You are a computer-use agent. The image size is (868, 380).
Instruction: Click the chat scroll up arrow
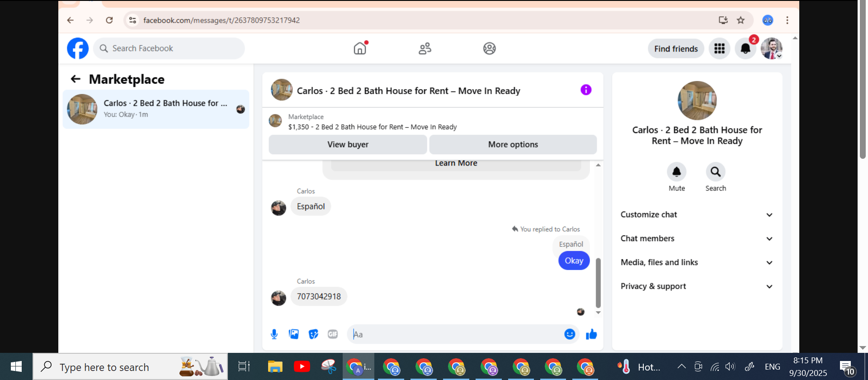(598, 165)
